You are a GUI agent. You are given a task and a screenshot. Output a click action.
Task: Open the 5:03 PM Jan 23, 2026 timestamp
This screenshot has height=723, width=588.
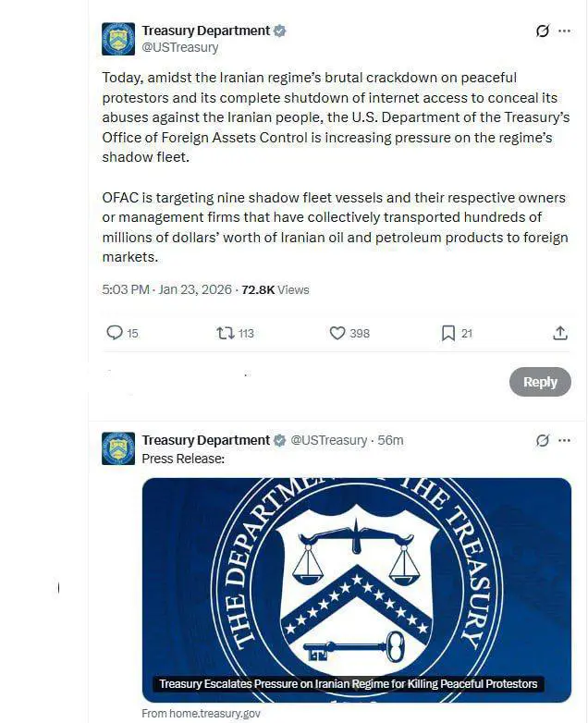tap(167, 289)
